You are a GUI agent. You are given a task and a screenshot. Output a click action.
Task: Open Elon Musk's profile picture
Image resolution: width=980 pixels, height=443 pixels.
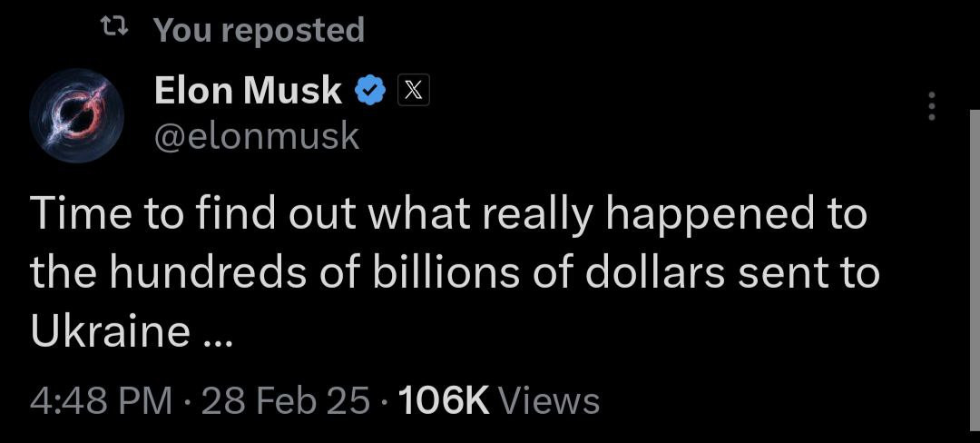pyautogui.click(x=75, y=114)
